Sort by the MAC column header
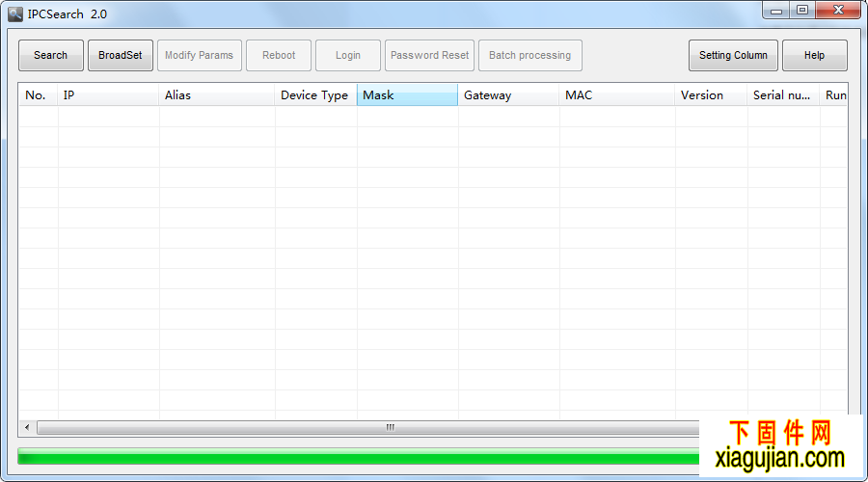Image resolution: width=868 pixels, height=482 pixels. click(616, 95)
